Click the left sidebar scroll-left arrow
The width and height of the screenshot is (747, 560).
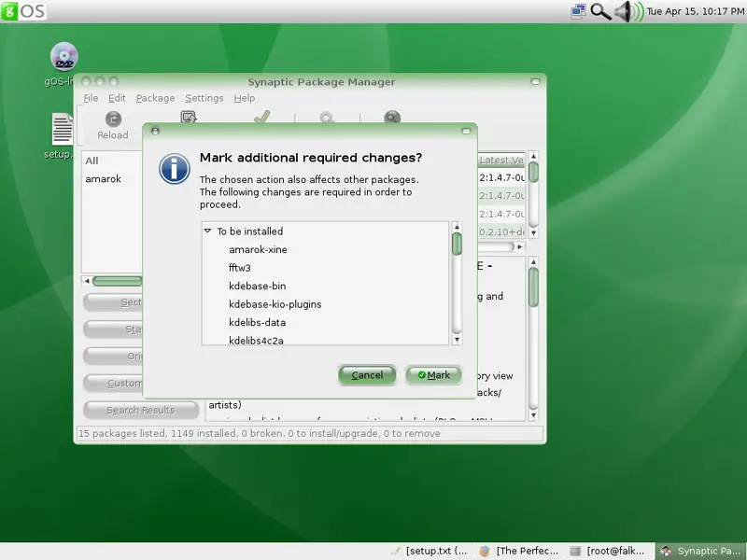[x=87, y=281]
